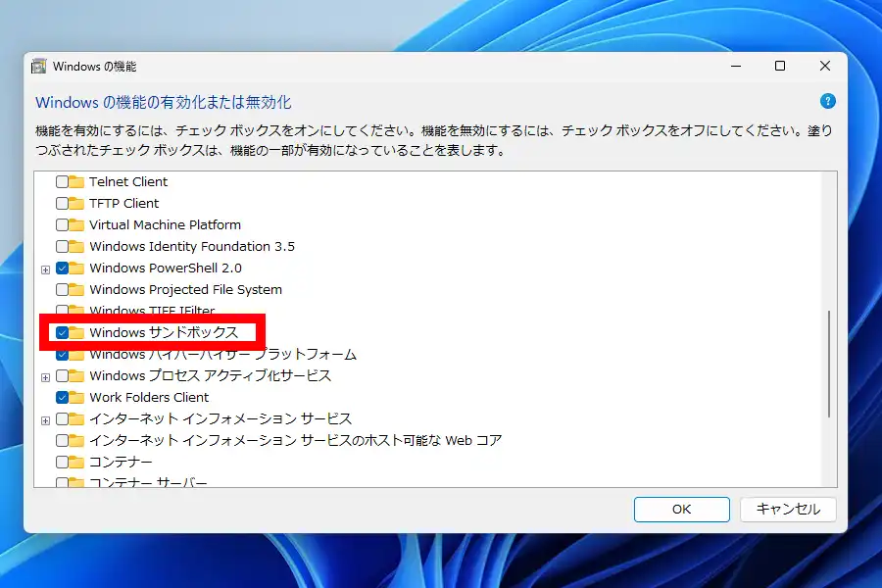The image size is (882, 588).
Task: Enable the コンテナー checkbox
Action: pos(62,462)
